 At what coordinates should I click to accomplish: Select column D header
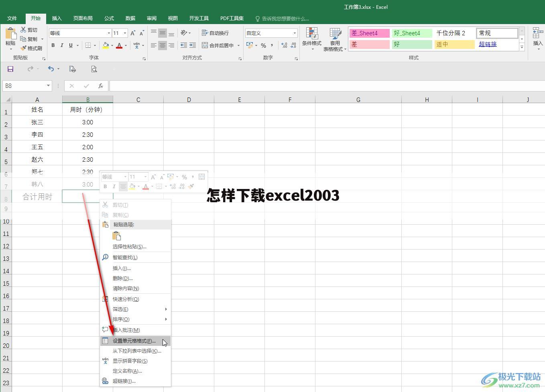click(189, 100)
